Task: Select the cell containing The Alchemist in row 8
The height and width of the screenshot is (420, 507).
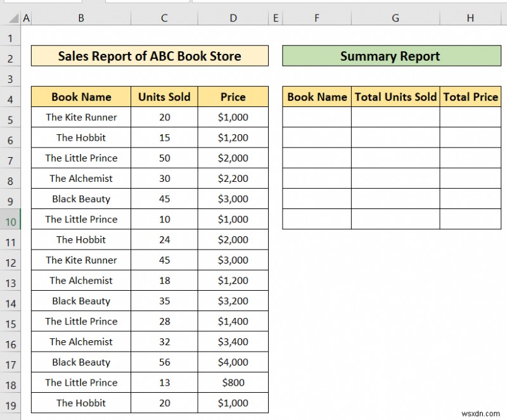Action: pyautogui.click(x=80, y=179)
